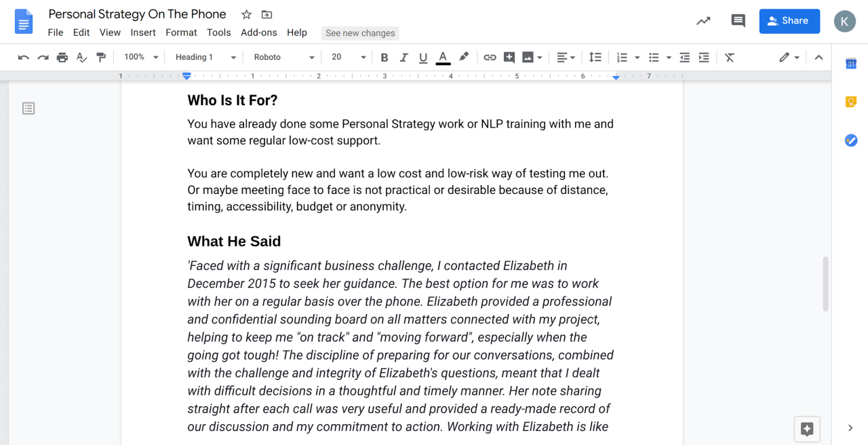Open the text color picker
This screenshot has height=445, width=868.
click(x=443, y=58)
